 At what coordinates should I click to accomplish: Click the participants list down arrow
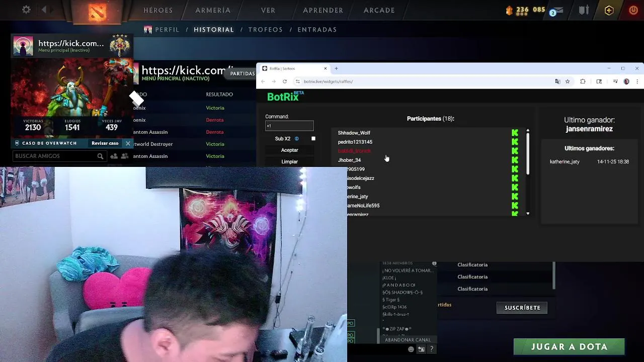click(528, 214)
